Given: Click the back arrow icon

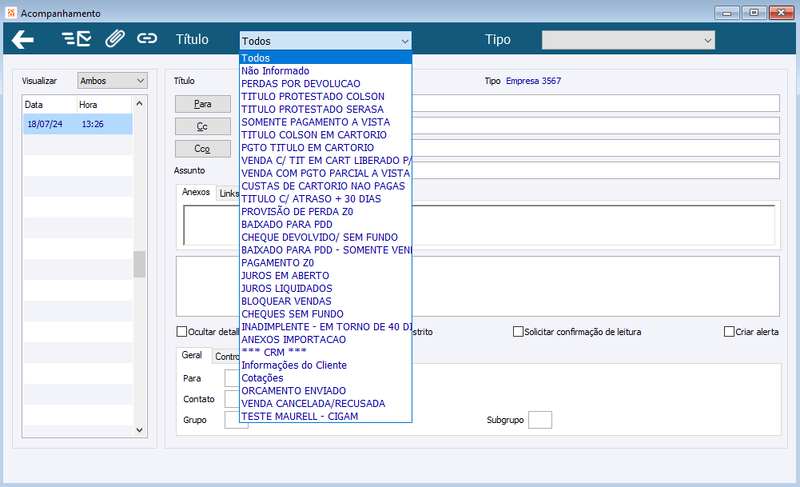Looking at the screenshot, I should click(x=22, y=39).
